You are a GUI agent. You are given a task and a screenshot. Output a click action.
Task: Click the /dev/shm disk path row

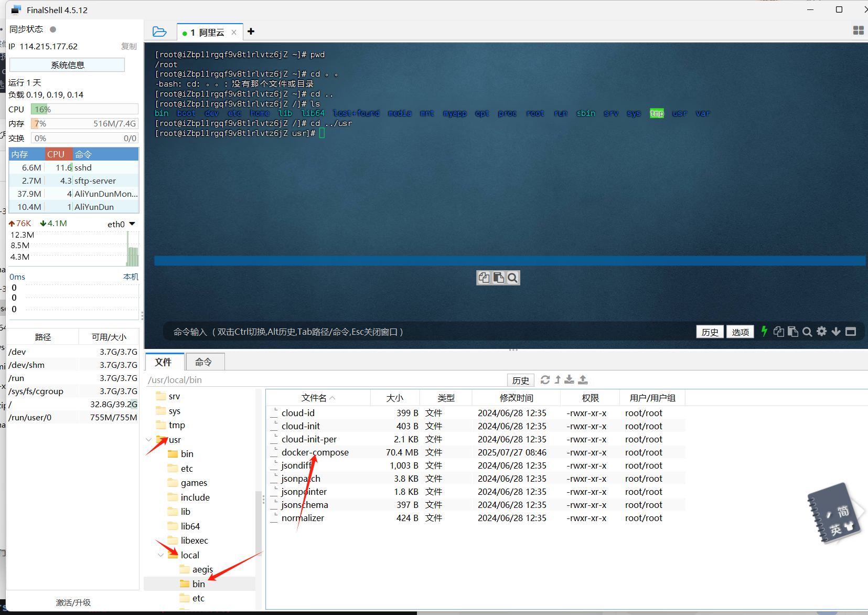pyautogui.click(x=73, y=365)
